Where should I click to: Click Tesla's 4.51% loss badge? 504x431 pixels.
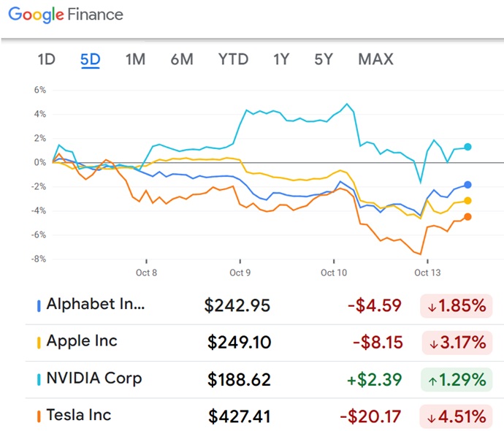pos(457,416)
